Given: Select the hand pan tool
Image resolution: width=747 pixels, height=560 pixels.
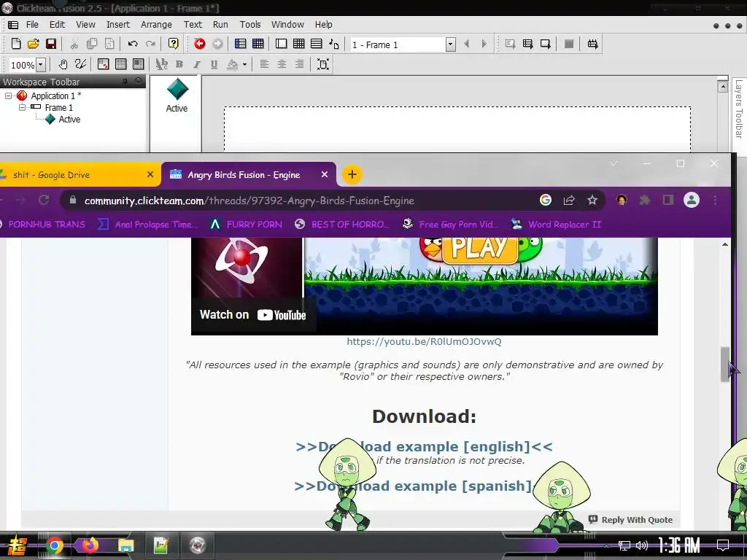Looking at the screenshot, I should pos(63,64).
